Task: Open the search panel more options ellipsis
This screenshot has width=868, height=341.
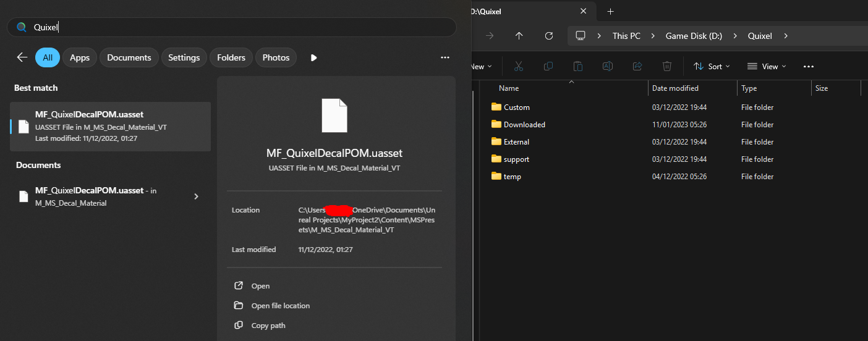Action: tap(445, 57)
